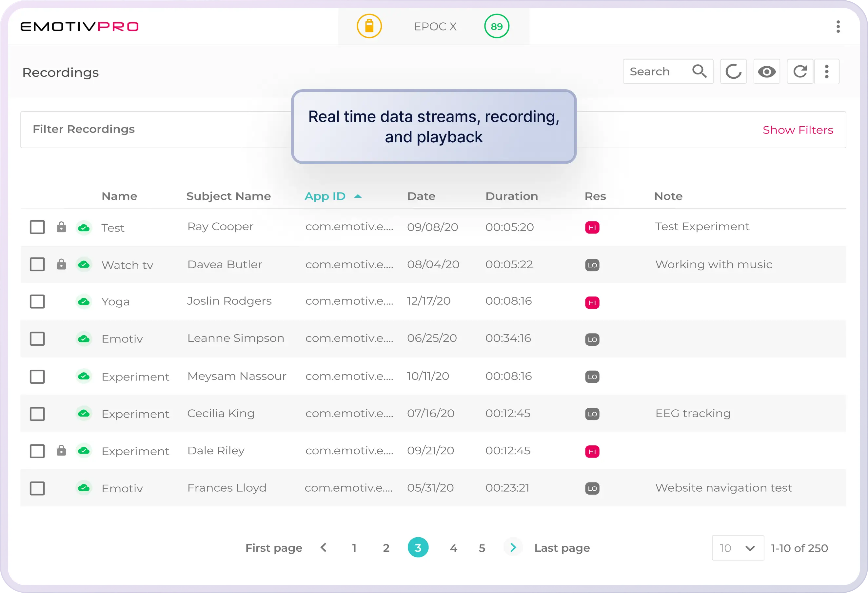
Task: Check the box for Test recording
Action: click(x=37, y=227)
